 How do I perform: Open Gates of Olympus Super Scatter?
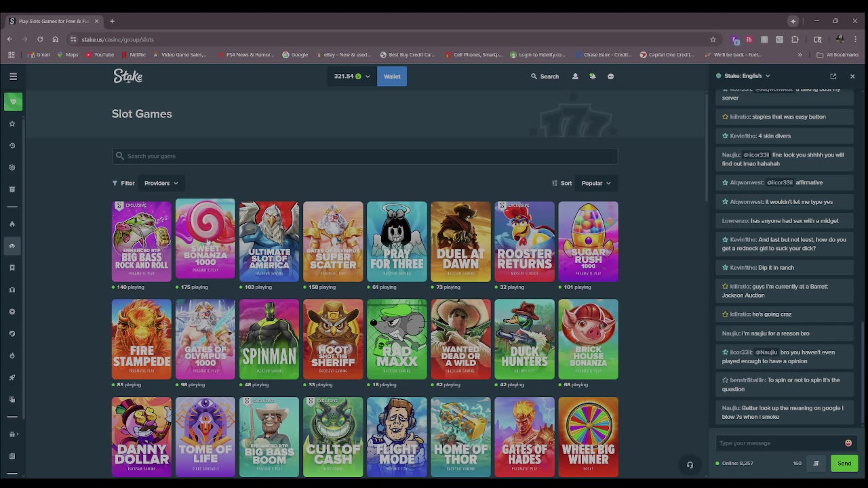[x=333, y=241]
